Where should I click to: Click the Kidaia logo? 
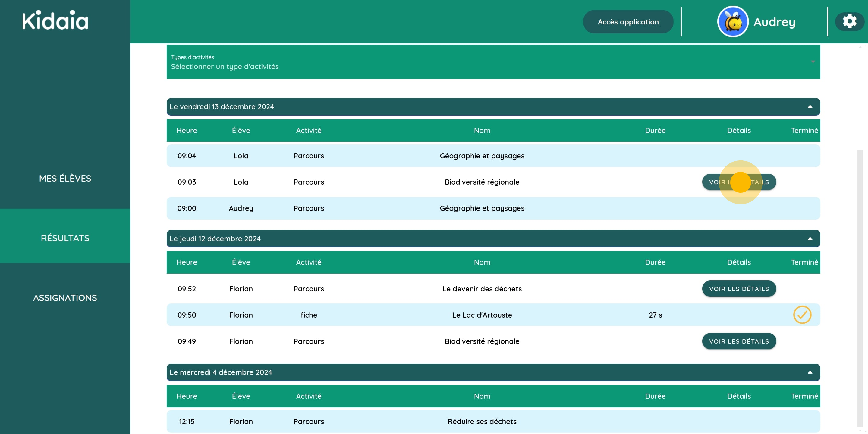click(x=55, y=20)
